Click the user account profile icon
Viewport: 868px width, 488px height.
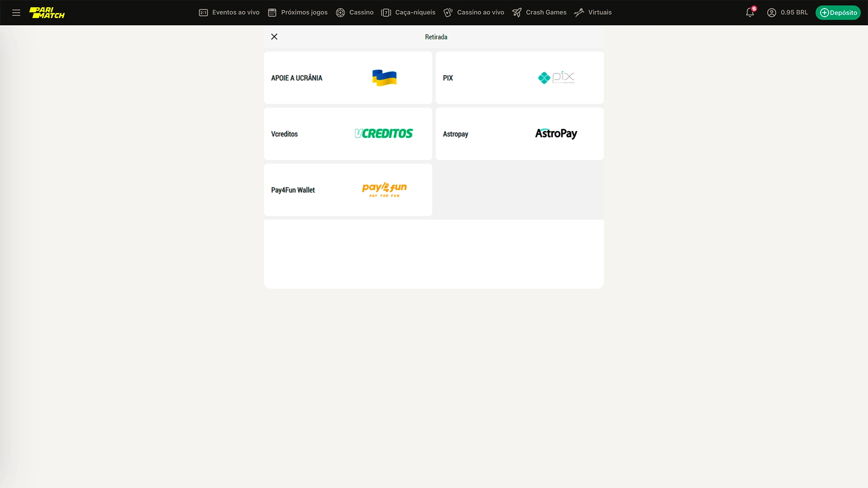772,13
